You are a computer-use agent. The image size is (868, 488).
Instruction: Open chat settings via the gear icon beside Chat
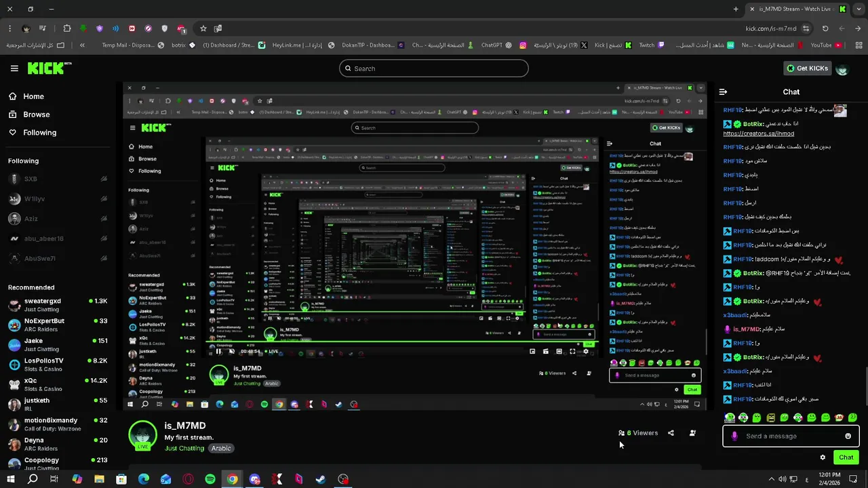click(x=823, y=457)
